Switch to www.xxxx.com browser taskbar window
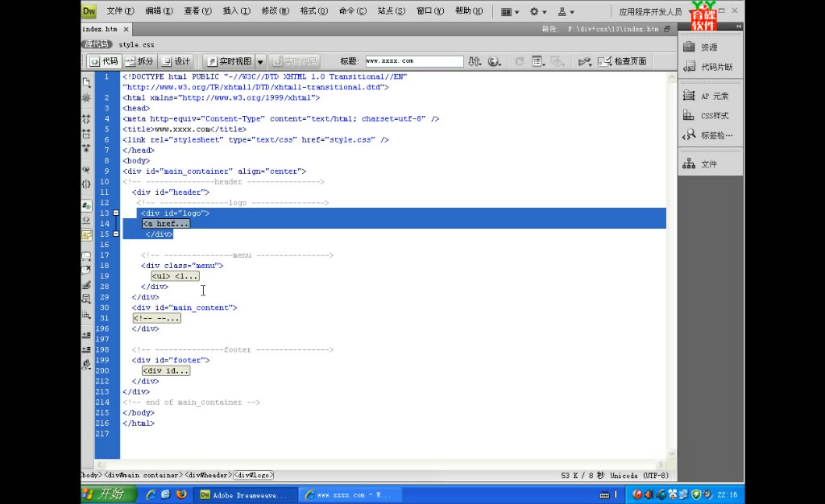This screenshot has width=825, height=504. [x=350, y=495]
